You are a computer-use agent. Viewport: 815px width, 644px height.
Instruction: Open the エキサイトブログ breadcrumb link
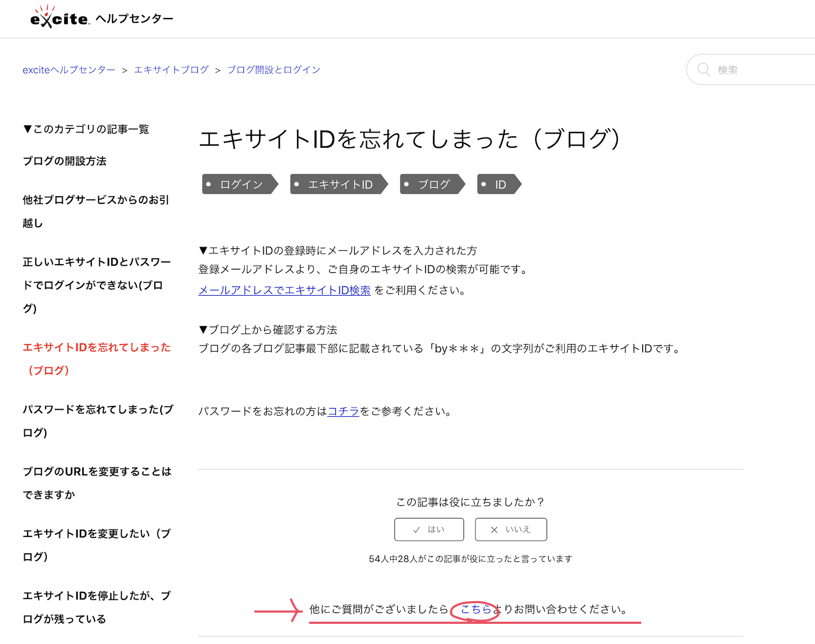171,70
